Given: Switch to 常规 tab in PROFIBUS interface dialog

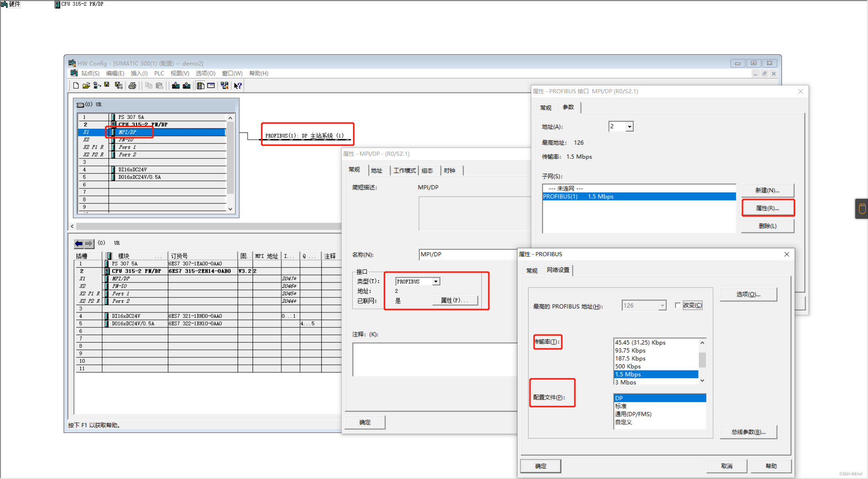Looking at the screenshot, I should point(546,108).
